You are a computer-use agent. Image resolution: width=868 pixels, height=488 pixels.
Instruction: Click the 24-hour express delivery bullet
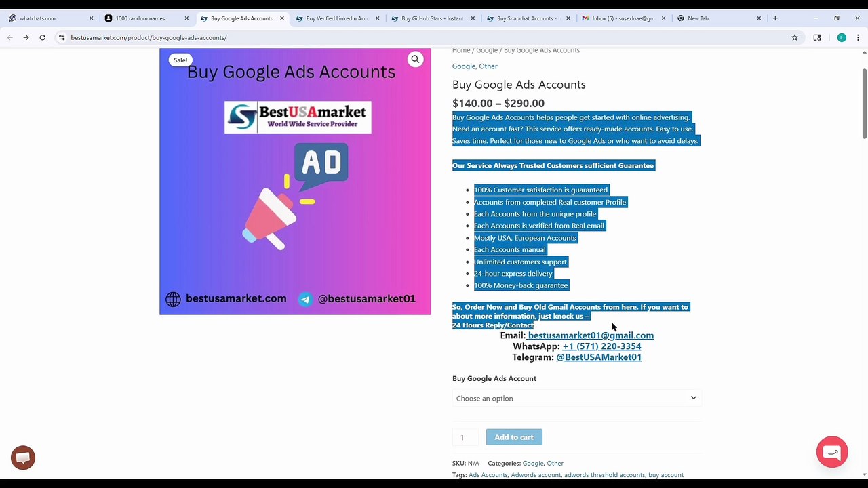coord(513,274)
